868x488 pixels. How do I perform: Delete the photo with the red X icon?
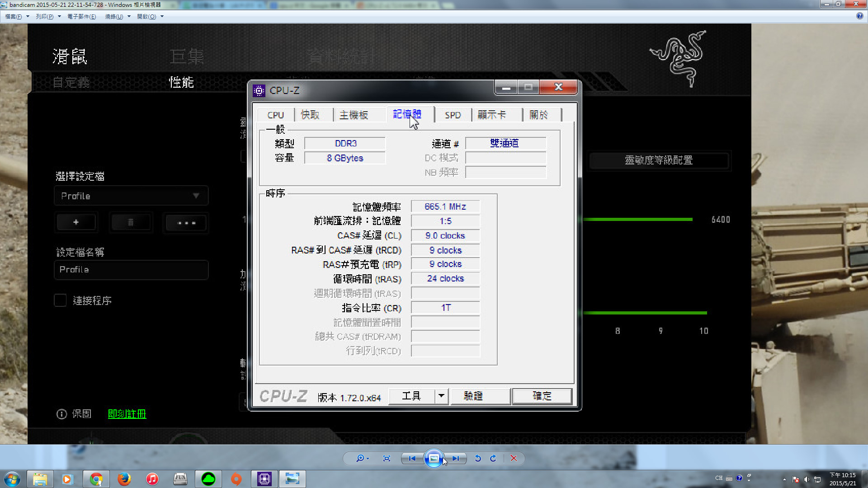pyautogui.click(x=514, y=458)
